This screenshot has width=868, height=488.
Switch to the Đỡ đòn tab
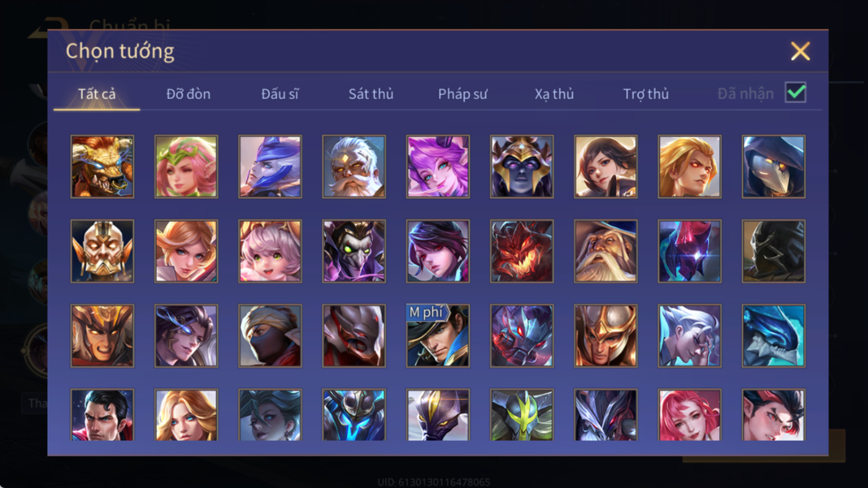tap(188, 94)
